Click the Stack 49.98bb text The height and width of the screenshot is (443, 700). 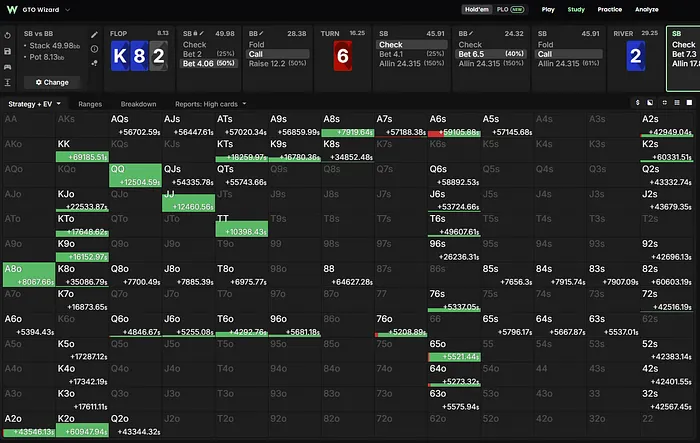(54, 46)
